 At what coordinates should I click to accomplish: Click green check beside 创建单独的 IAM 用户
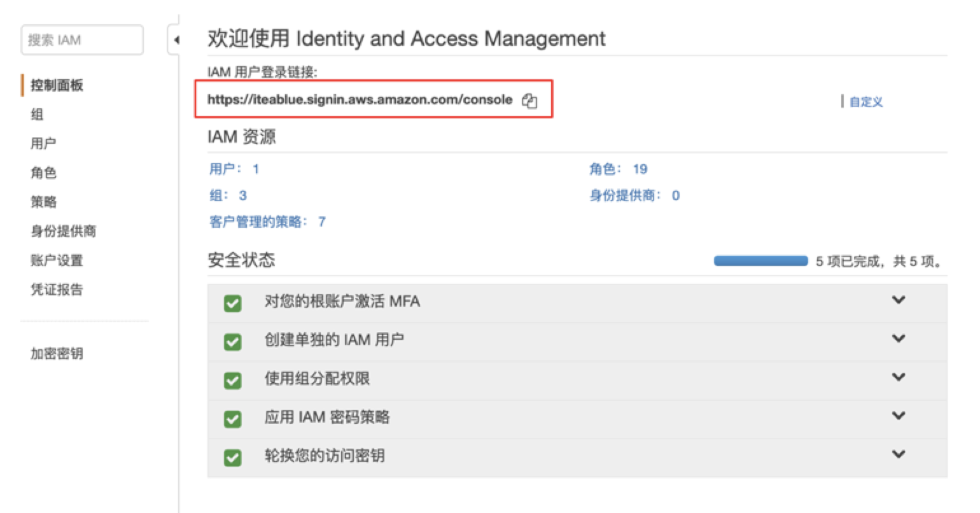[233, 342]
